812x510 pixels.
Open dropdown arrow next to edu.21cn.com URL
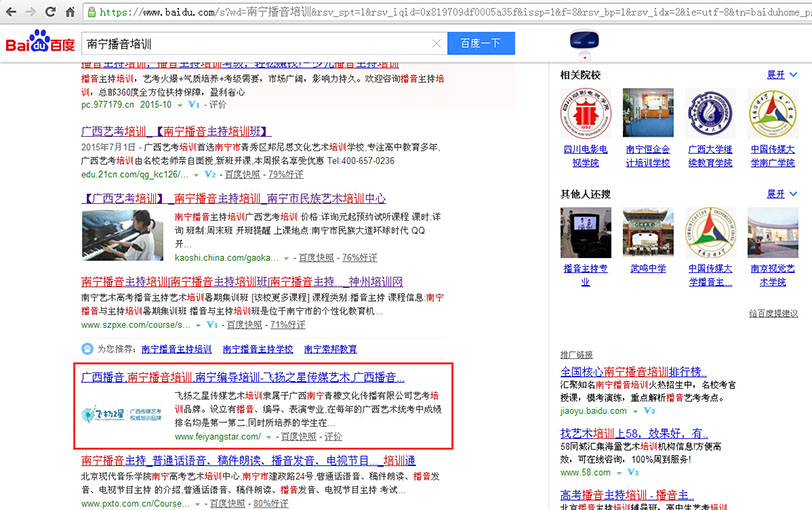196,175
